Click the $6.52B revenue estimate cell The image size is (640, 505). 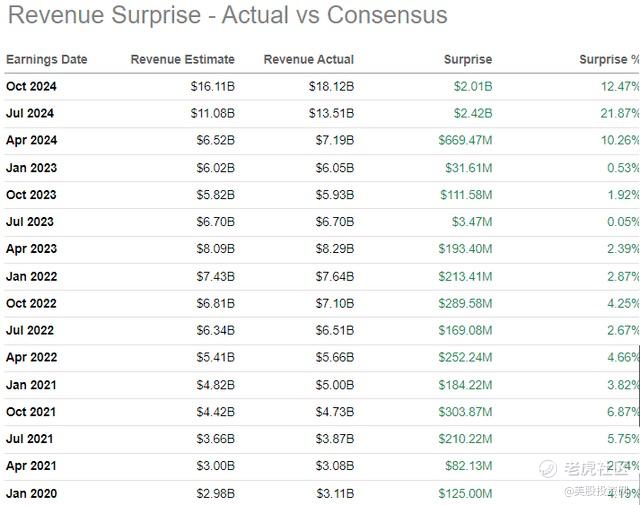[x=212, y=141]
